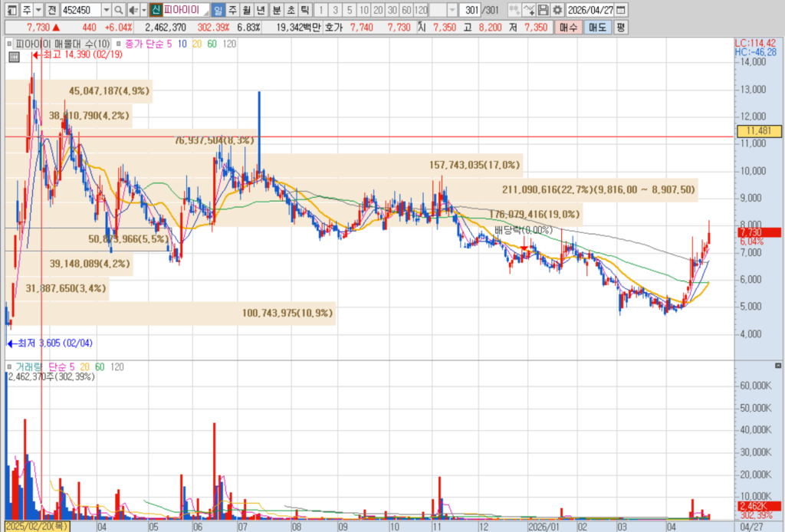
Task: Select the 일 (daily) period tab
Action: (218, 9)
